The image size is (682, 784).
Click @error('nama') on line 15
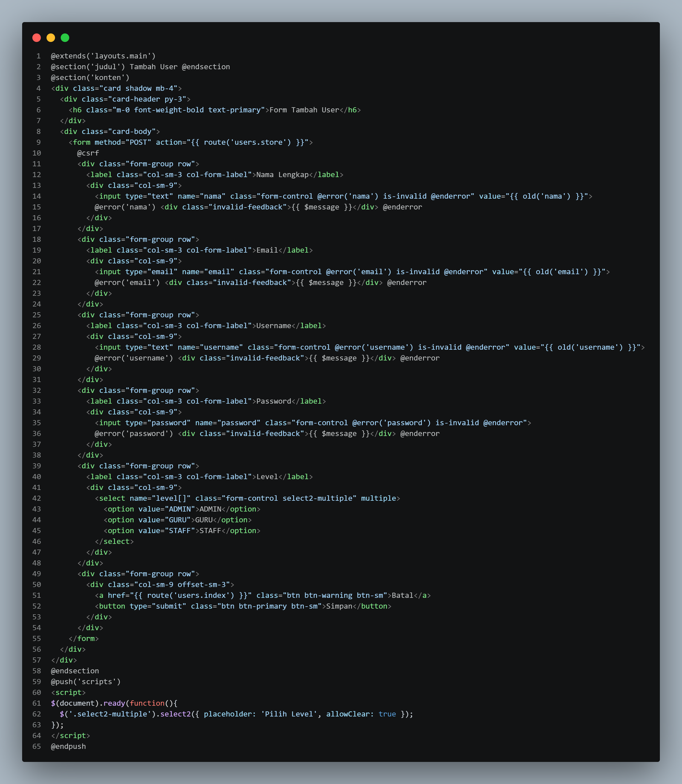(125, 207)
